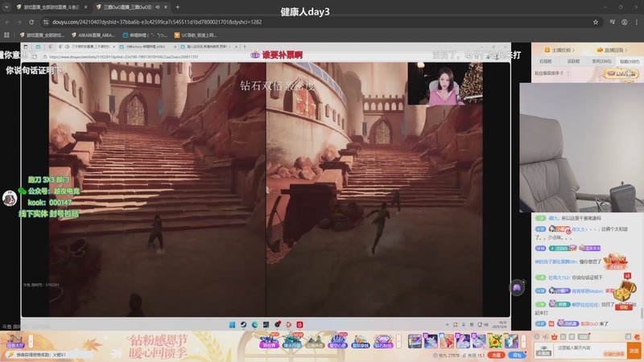The width and height of the screenshot is (644, 362).
Task: Open red app icon on streamed taskbar
Action: 299,325
